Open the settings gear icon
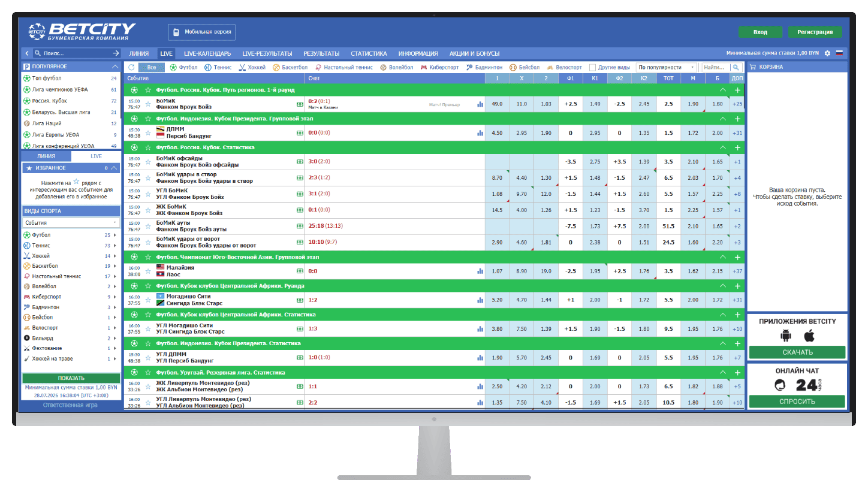The width and height of the screenshot is (868, 492). [827, 53]
